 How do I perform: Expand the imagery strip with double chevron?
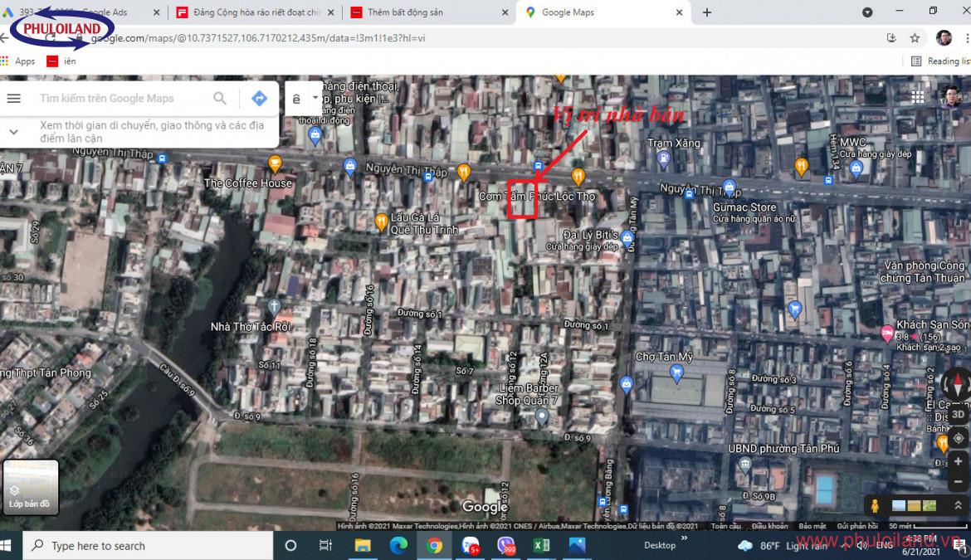[958, 505]
